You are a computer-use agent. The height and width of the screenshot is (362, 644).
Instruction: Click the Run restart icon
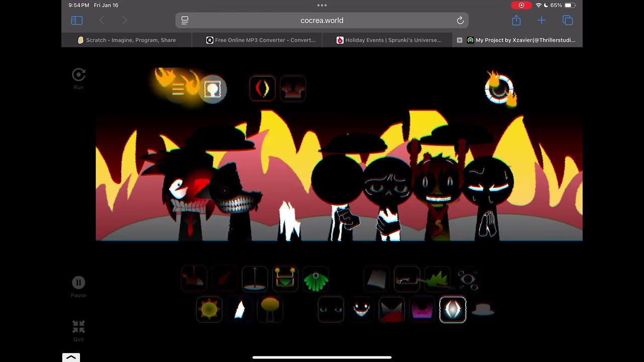[78, 75]
